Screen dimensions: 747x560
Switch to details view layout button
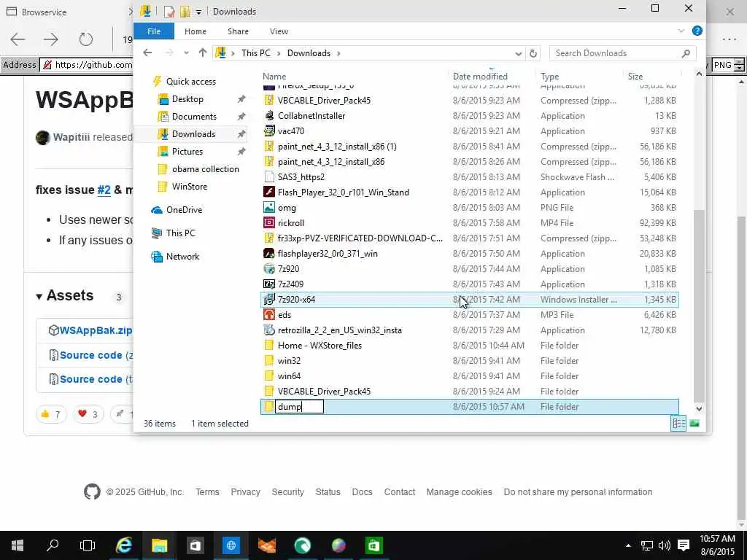pyautogui.click(x=678, y=424)
